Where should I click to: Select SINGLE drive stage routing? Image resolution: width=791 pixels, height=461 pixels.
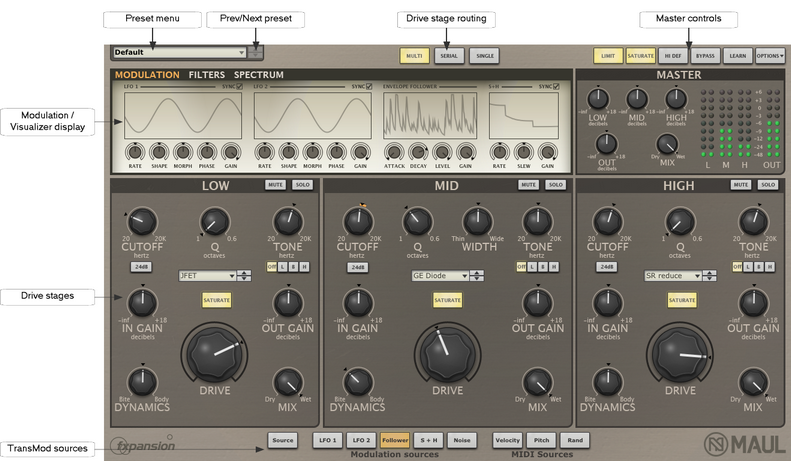pos(485,56)
